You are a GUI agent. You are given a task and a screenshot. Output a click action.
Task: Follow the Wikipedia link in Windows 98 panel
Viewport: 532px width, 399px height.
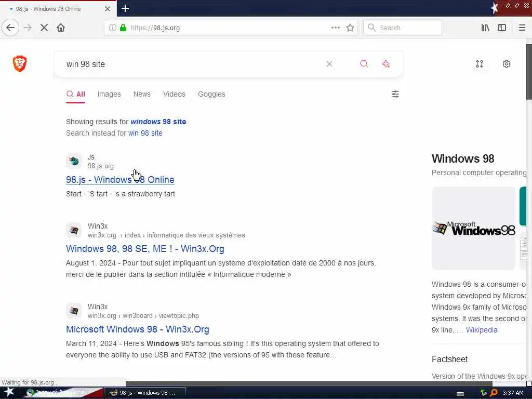(482, 330)
